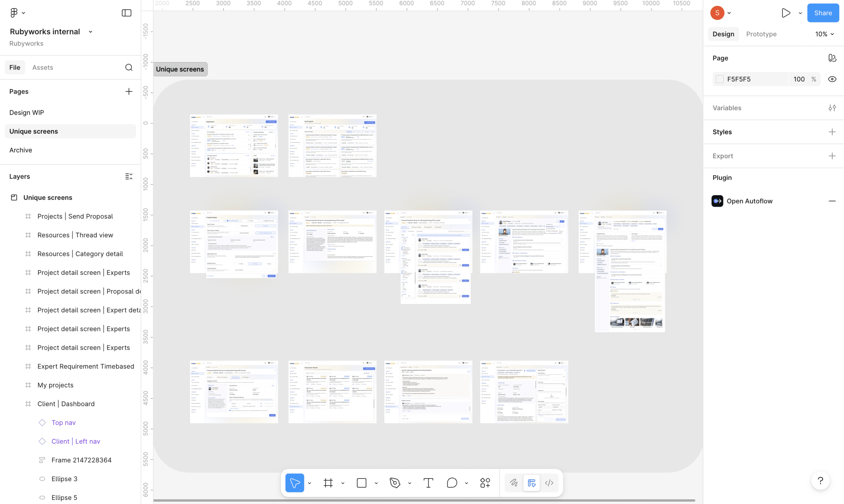The width and height of the screenshot is (844, 504).
Task: Switch to Draw mode
Action: (x=514, y=483)
